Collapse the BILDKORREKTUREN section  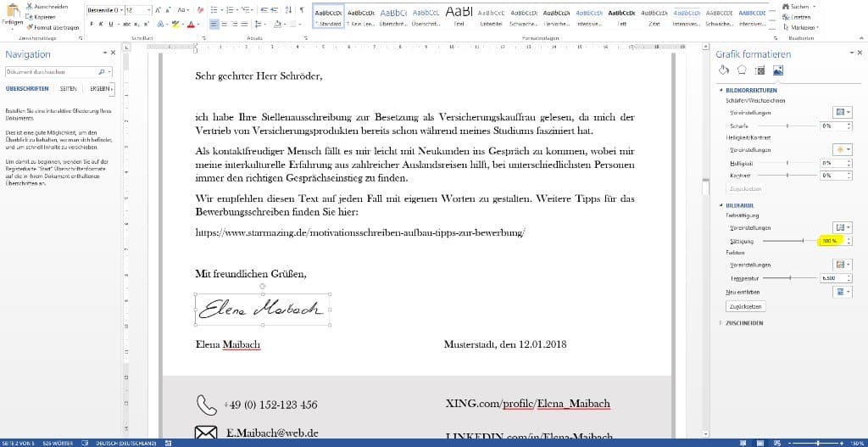[721, 90]
